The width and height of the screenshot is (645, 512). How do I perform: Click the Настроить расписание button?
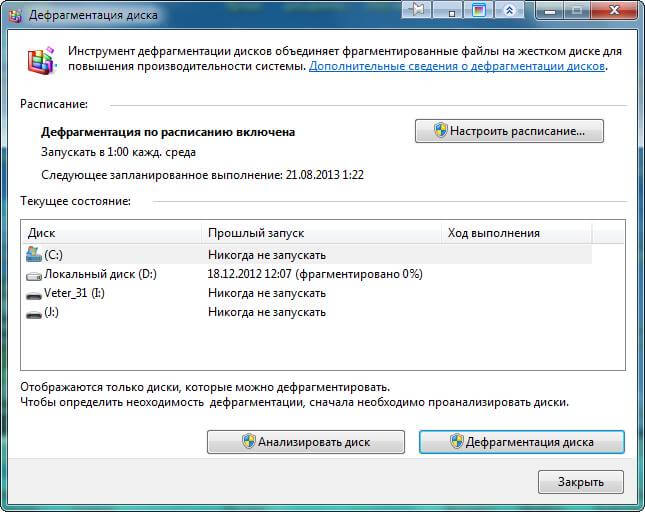tap(509, 131)
